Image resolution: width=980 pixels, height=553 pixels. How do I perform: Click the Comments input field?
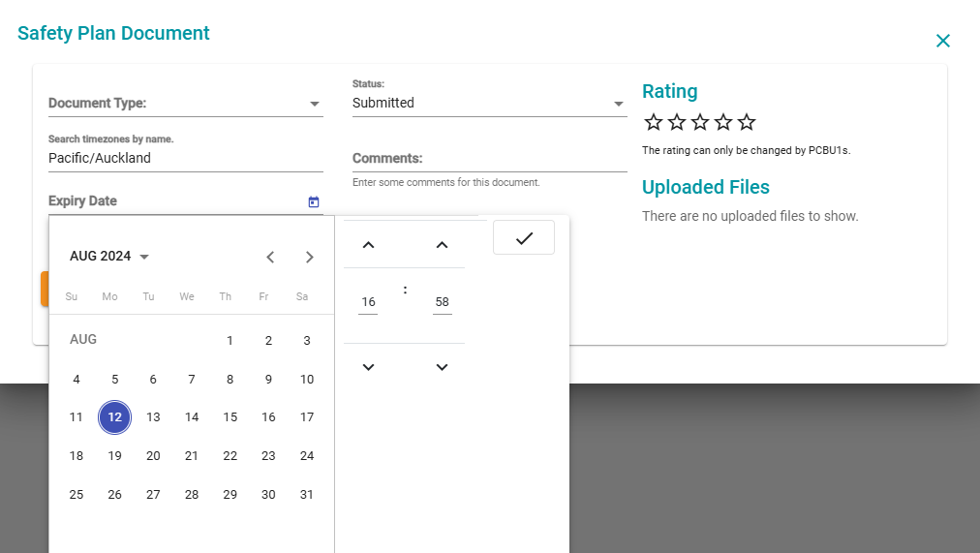[489, 159]
